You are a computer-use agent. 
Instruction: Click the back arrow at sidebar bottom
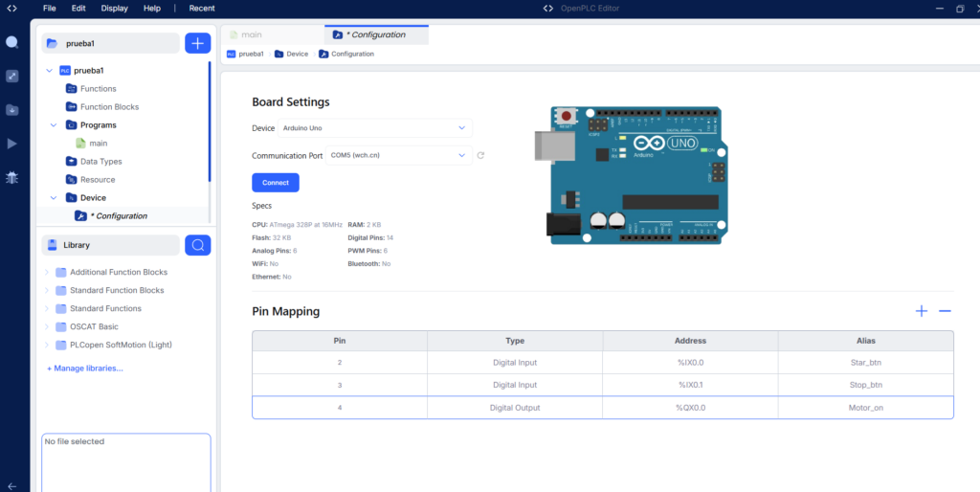[x=11, y=486]
